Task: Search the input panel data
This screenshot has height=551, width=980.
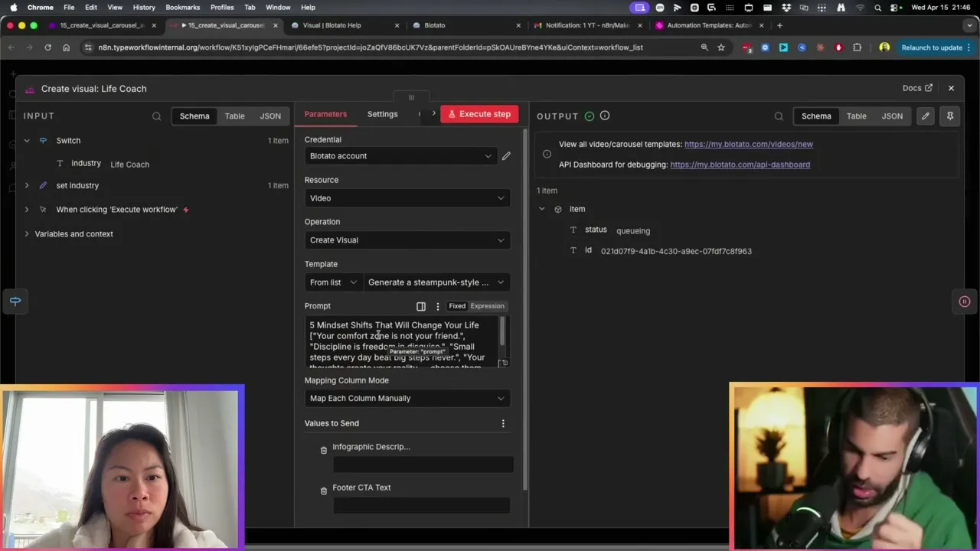Action: [x=156, y=116]
